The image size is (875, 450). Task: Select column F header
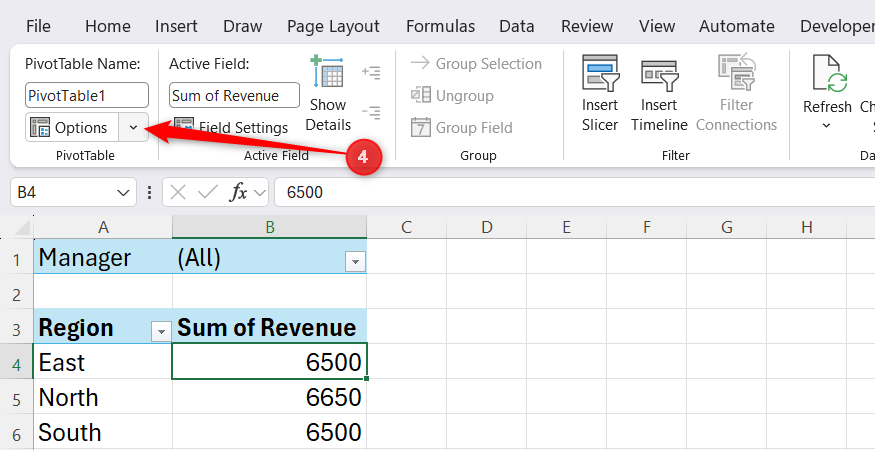tap(647, 227)
